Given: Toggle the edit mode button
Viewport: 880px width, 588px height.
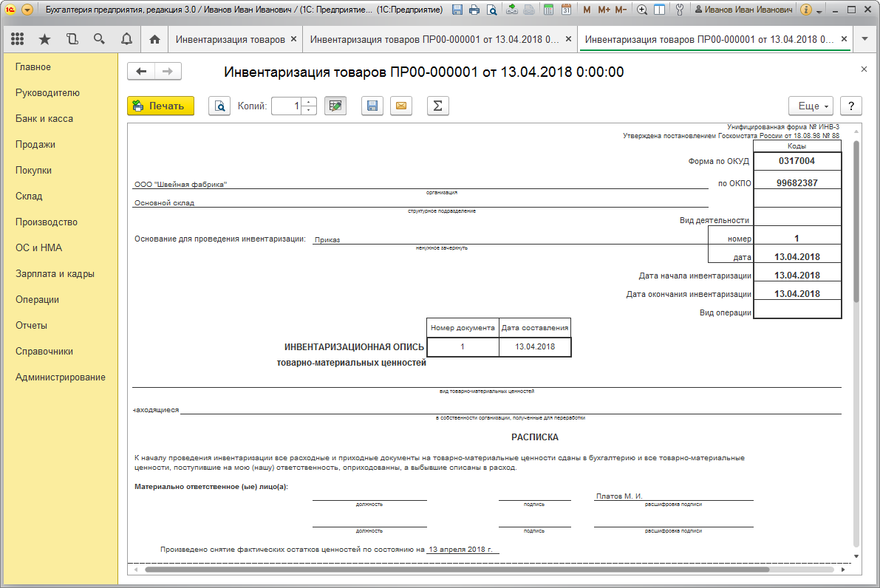Looking at the screenshot, I should 335,106.
